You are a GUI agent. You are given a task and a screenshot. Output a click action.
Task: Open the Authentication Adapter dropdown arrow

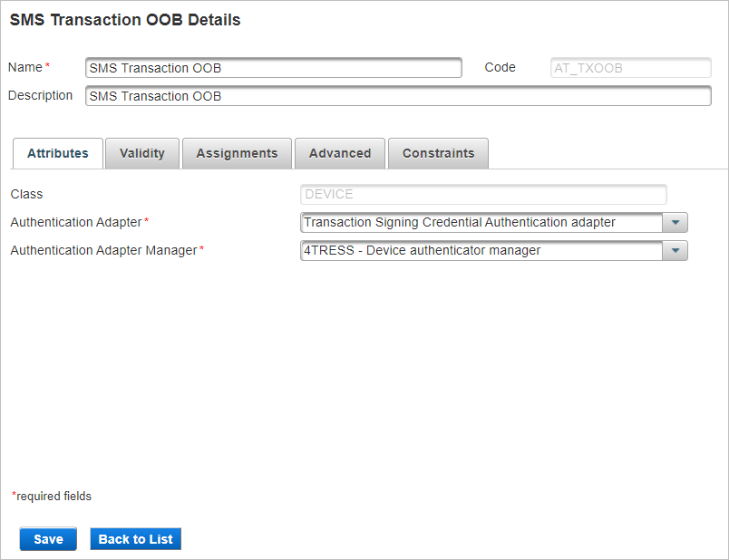(x=675, y=222)
